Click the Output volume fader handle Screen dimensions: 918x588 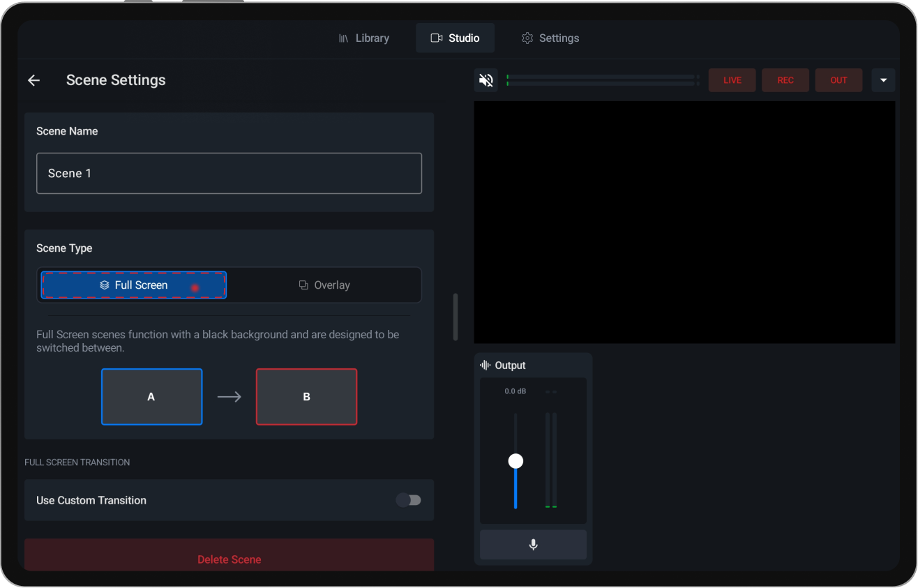pyautogui.click(x=516, y=460)
